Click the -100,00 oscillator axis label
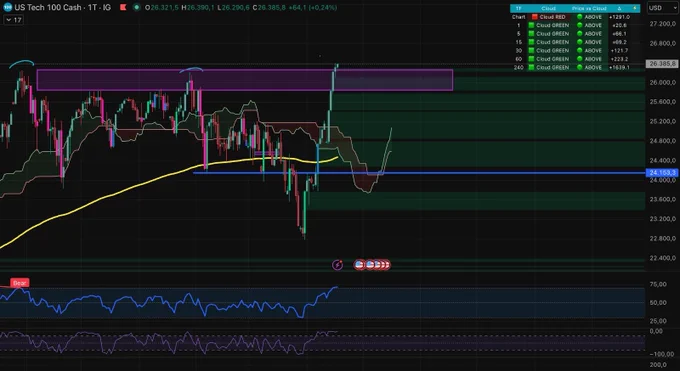The height and width of the screenshot is (371, 680). coord(663,354)
